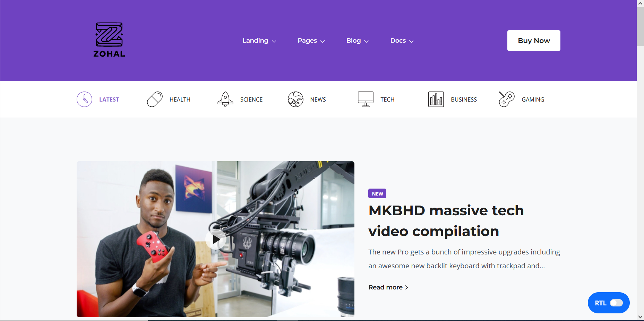
Task: Open the Pages dropdown menu
Action: (x=311, y=41)
